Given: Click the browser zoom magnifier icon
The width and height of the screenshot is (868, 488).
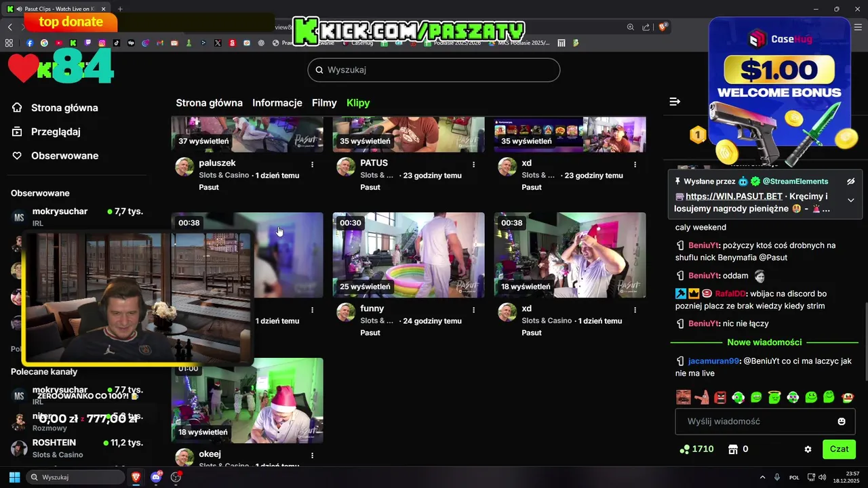Looking at the screenshot, I should [x=631, y=27].
